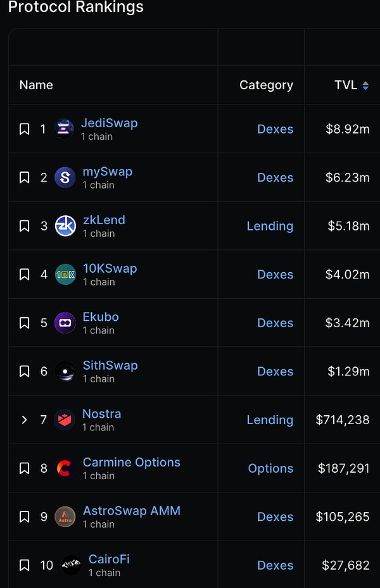
Task: Click the zkLend protocol logo icon
Action: (x=65, y=226)
